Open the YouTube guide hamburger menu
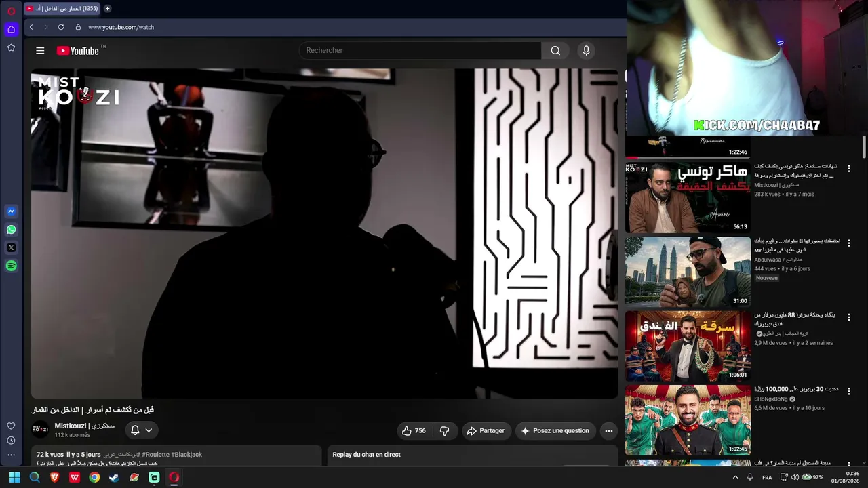Image resolution: width=868 pixels, height=488 pixels. (x=40, y=51)
